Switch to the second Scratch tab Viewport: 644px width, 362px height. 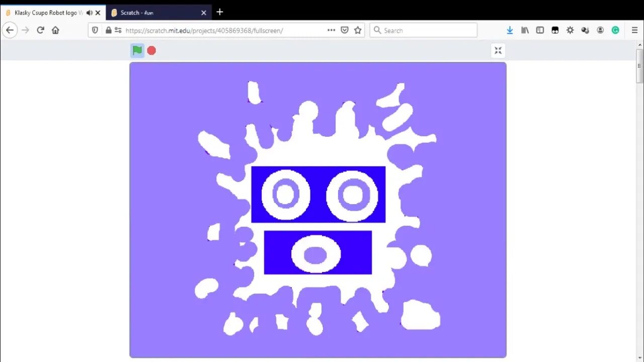[x=158, y=13]
